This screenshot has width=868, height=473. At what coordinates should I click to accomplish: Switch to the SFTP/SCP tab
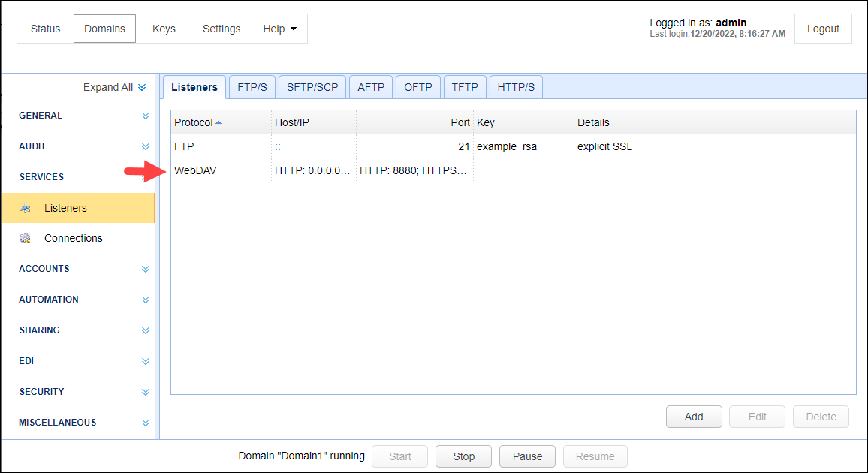click(312, 87)
